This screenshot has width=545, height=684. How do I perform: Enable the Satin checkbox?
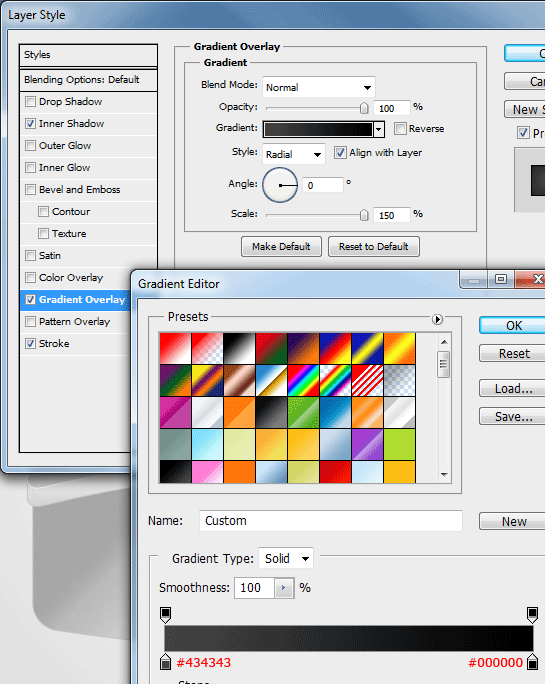(30, 255)
